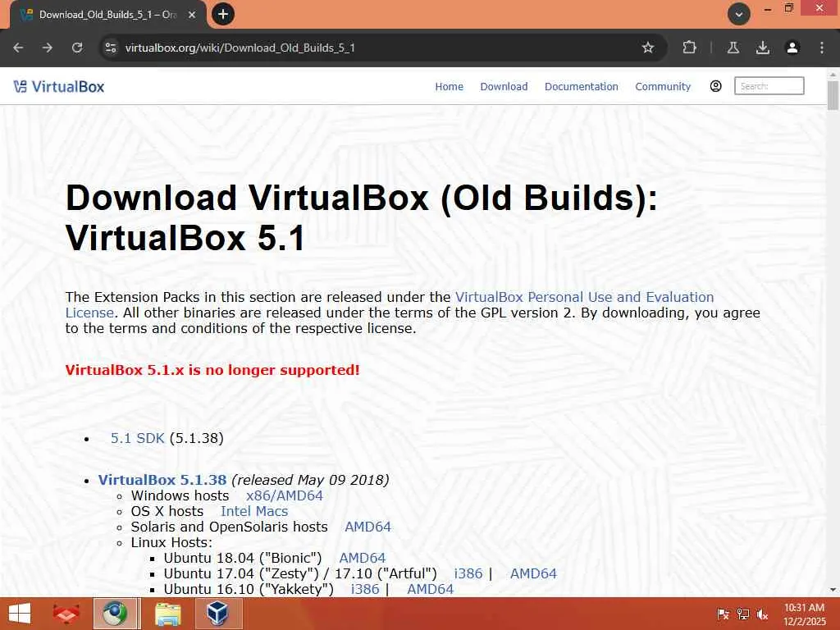Image resolution: width=840 pixels, height=630 pixels.
Task: Download Windows hosts x86/AMD64 build
Action: pyautogui.click(x=285, y=495)
